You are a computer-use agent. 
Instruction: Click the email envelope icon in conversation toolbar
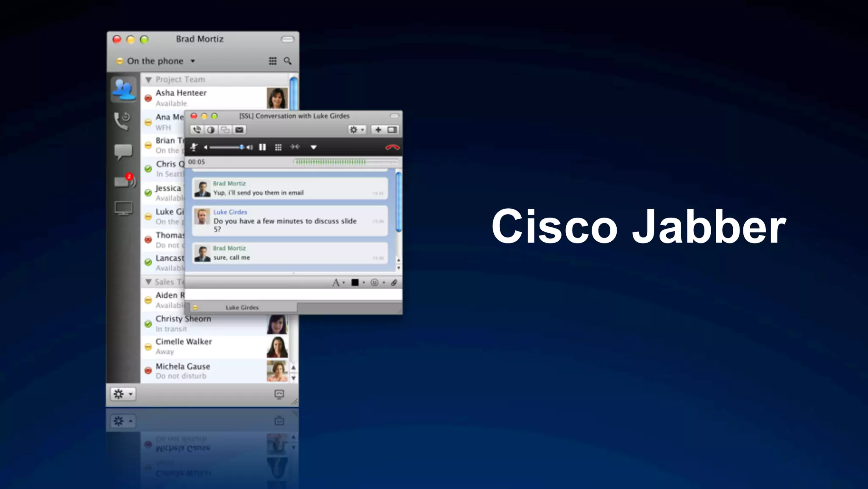[239, 130]
